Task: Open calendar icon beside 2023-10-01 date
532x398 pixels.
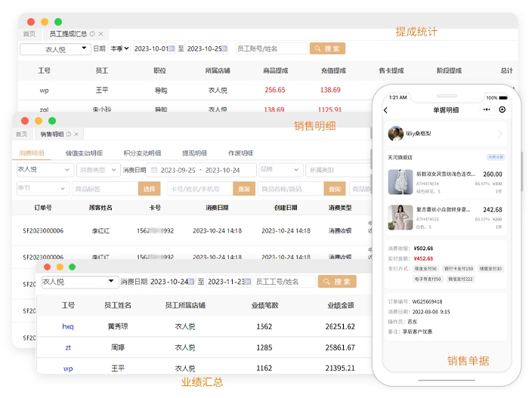Action: tap(172, 48)
